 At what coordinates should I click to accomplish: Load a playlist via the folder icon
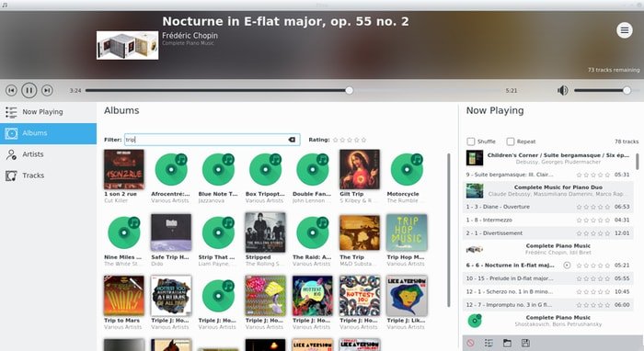[507, 343]
